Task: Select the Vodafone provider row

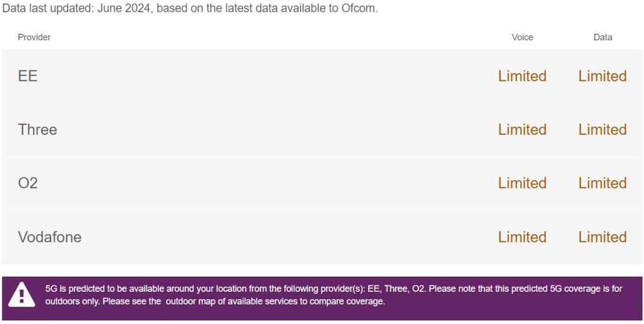Action: point(322,237)
